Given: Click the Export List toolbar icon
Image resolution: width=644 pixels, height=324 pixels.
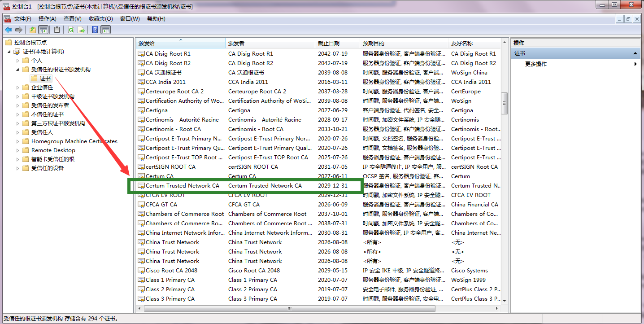Looking at the screenshot, I should point(81,30).
